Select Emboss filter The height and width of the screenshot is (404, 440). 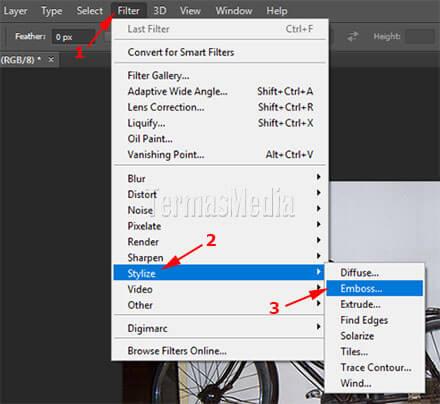click(x=374, y=288)
